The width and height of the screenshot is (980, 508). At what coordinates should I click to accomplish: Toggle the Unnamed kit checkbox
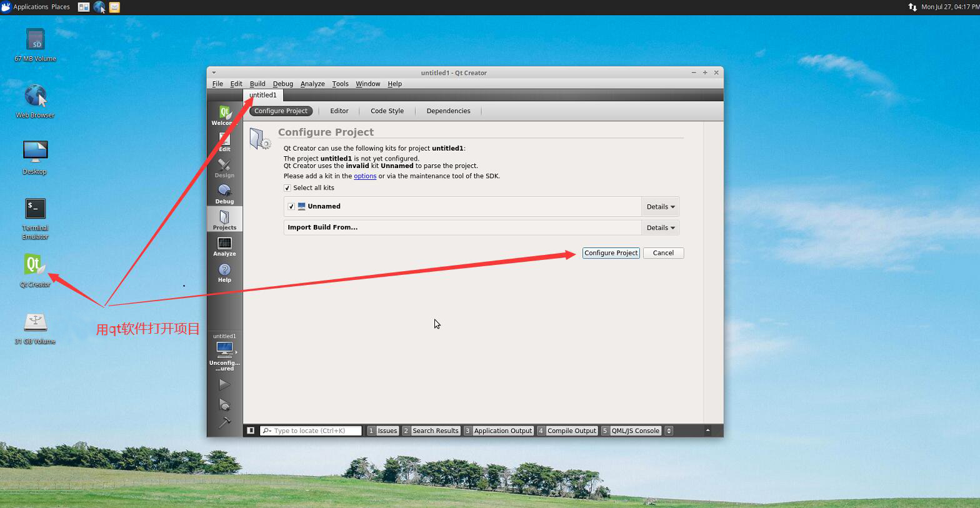291,206
